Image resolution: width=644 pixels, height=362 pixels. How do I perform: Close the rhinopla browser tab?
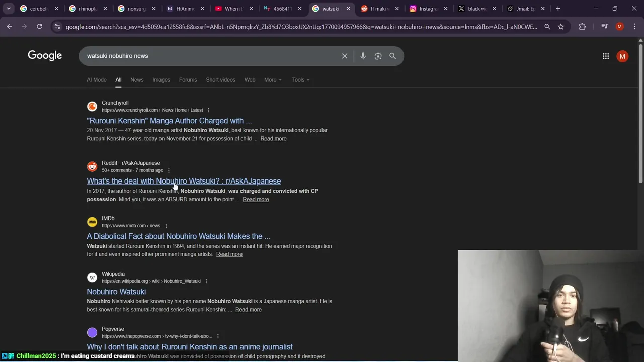105,9
